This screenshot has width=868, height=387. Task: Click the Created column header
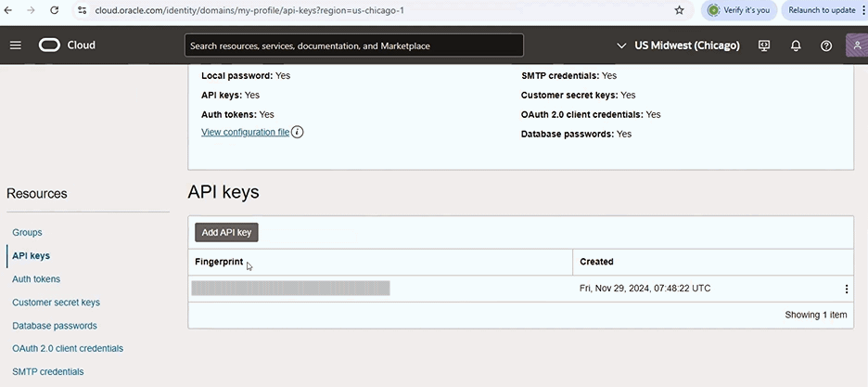pos(596,262)
